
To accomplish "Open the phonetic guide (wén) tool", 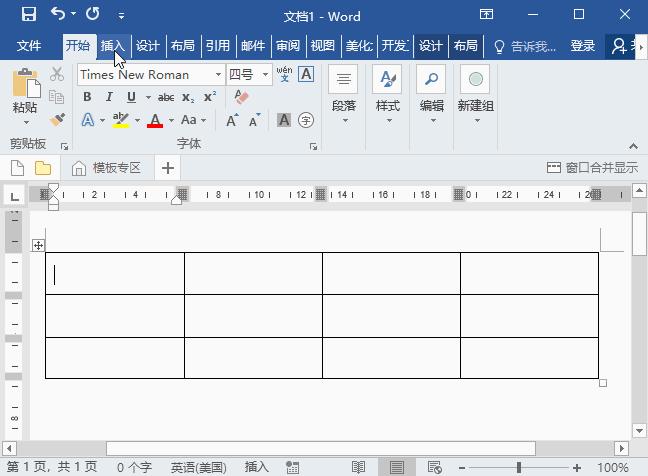I will click(284, 74).
